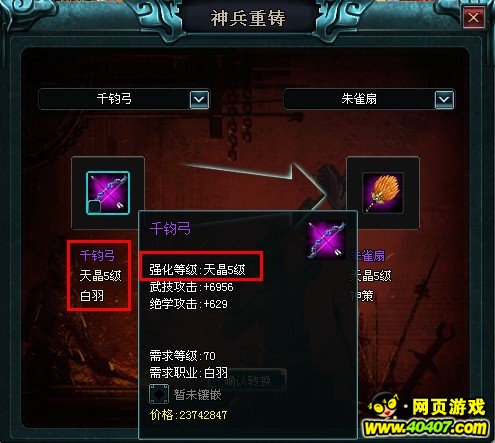Click the small checkbox on bow icon corner
495x443 pixels.
[94, 206]
